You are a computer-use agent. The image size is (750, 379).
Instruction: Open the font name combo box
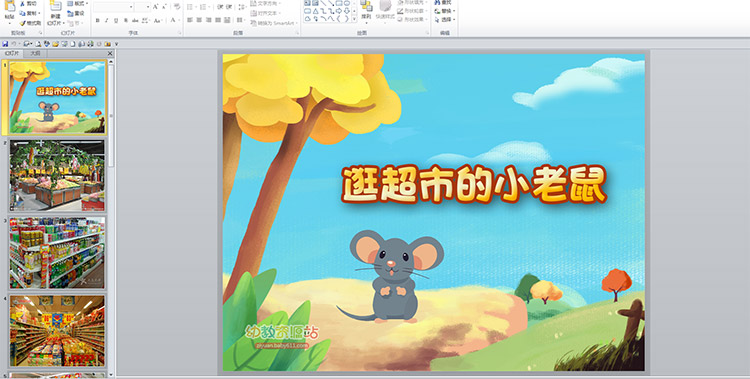(x=113, y=7)
